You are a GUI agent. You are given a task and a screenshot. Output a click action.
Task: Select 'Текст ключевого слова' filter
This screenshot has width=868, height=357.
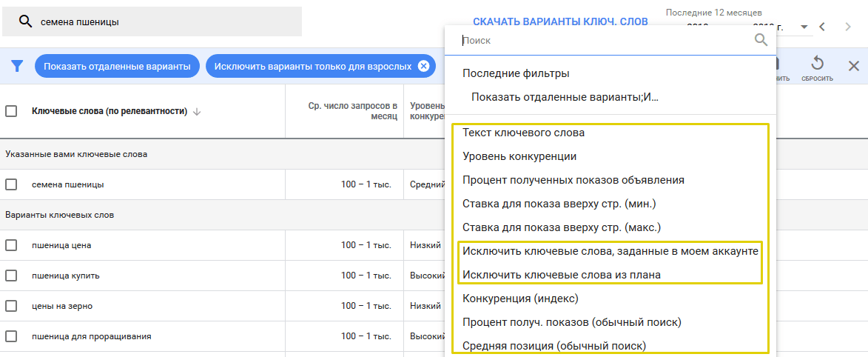523,133
